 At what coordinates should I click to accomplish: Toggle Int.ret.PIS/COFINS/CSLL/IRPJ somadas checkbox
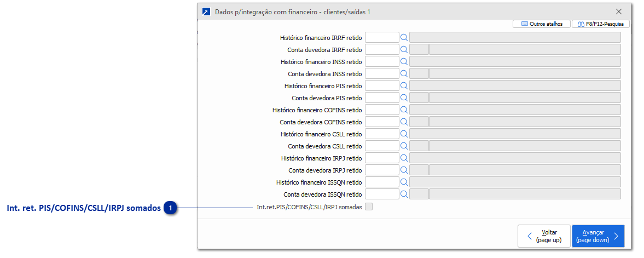tap(369, 207)
